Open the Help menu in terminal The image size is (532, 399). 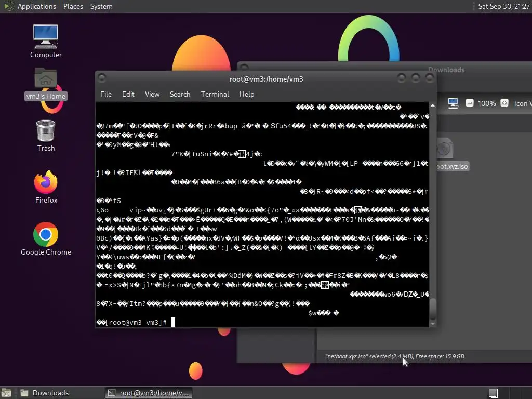pos(247,95)
